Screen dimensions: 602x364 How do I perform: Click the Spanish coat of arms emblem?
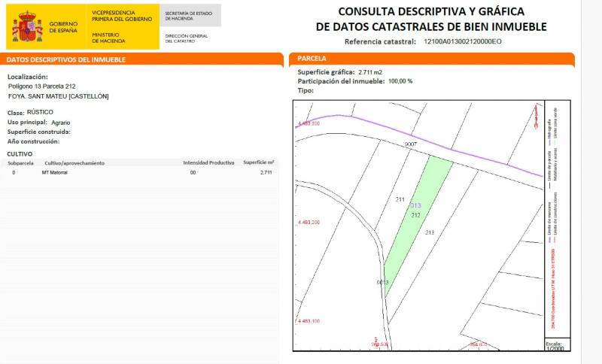[x=29, y=27]
